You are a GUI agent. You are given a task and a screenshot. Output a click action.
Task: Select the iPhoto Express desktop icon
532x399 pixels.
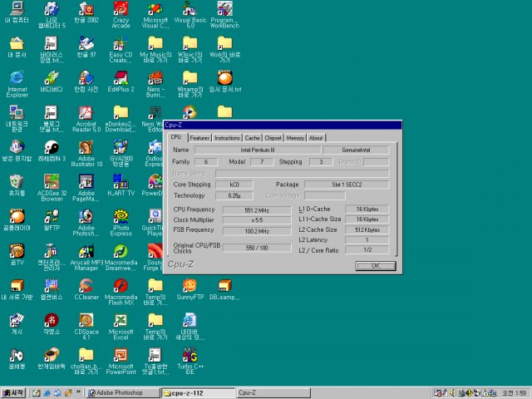pyautogui.click(x=121, y=223)
